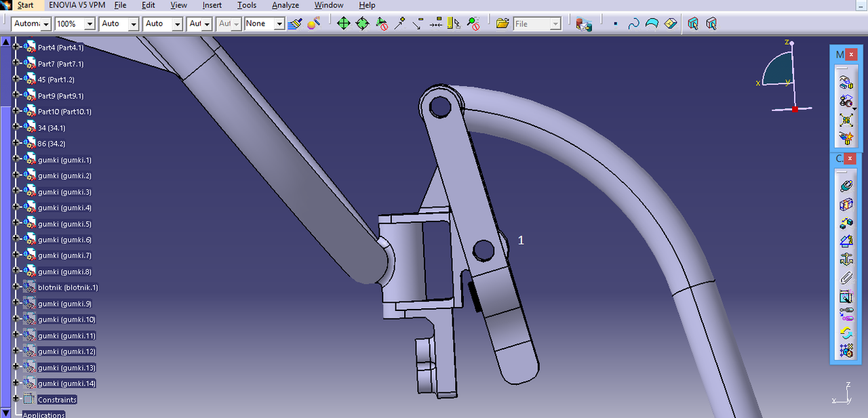Click the Change Constraint icon
Viewport: 868px width, 418px height.
(846, 333)
